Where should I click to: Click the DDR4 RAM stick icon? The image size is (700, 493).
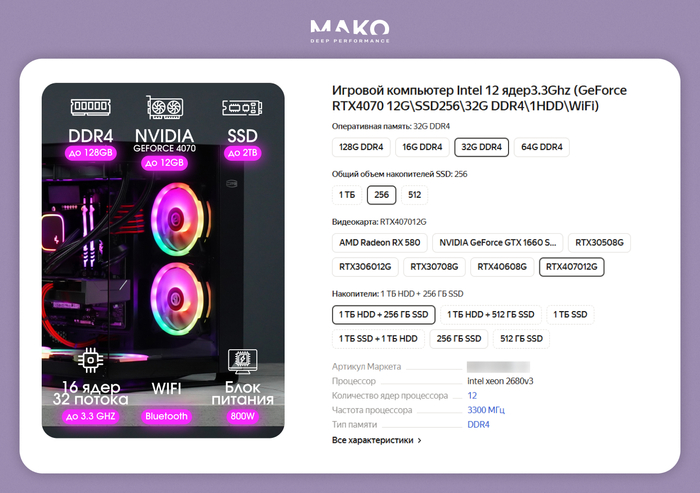(91, 107)
